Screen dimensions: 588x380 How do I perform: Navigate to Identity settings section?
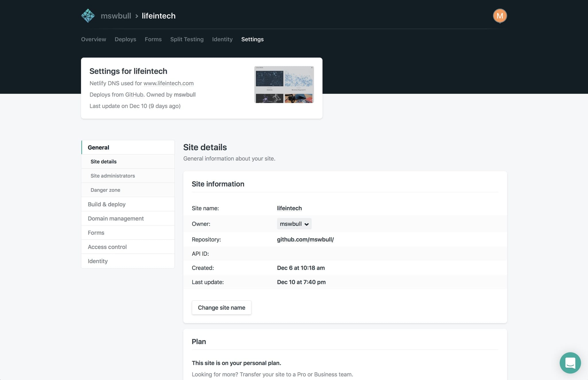click(97, 261)
